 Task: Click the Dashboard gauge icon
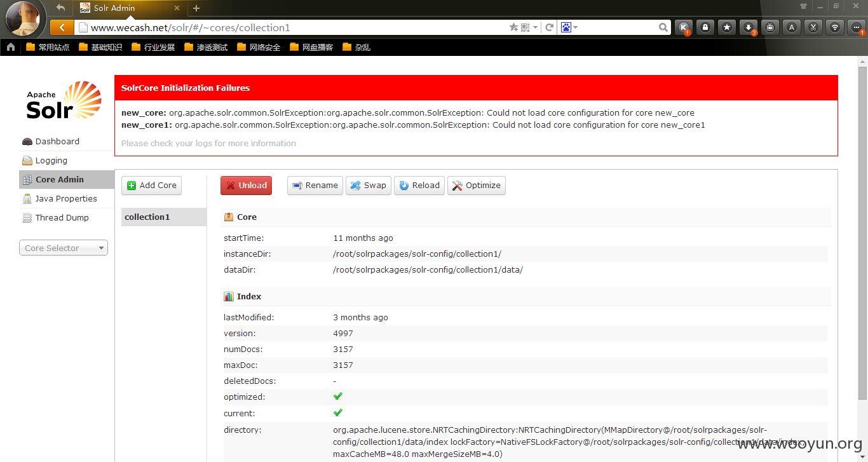[27, 142]
